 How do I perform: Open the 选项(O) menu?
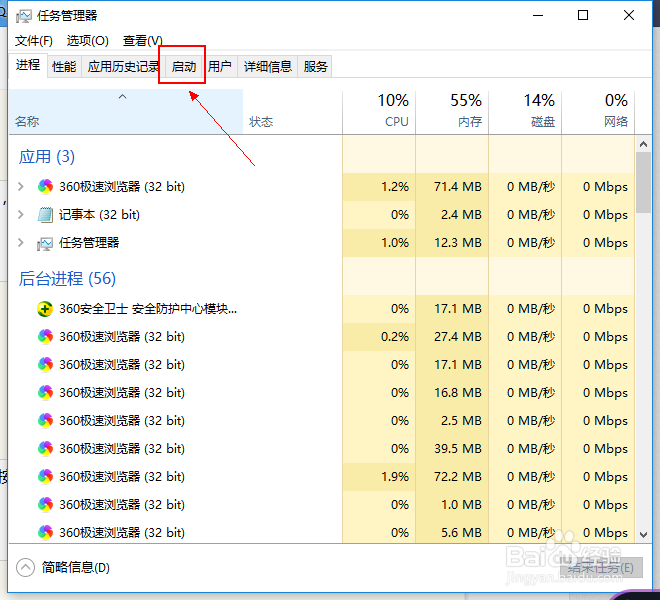coord(88,41)
